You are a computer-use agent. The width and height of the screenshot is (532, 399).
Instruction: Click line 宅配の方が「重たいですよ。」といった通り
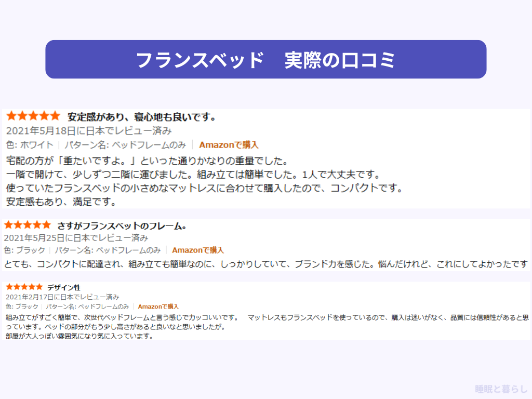[147, 161]
